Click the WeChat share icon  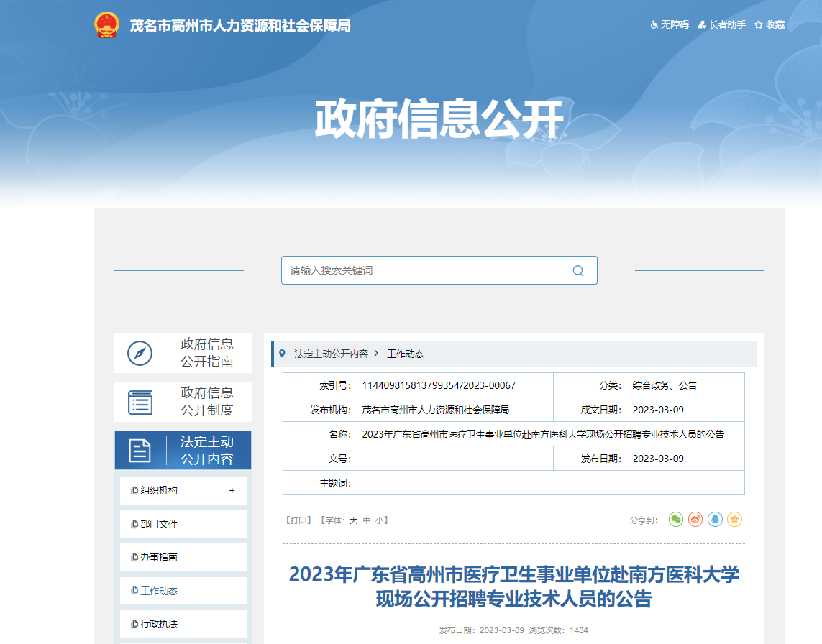[675, 519]
